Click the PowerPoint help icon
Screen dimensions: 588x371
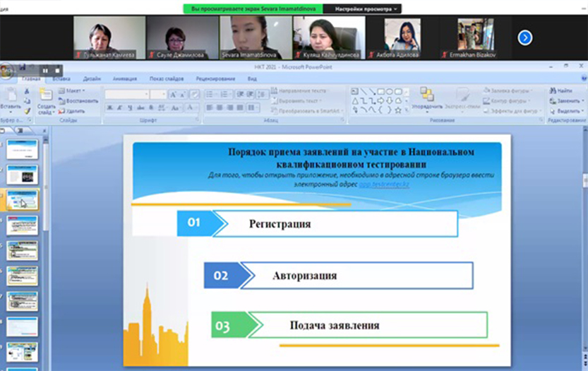tap(582, 79)
